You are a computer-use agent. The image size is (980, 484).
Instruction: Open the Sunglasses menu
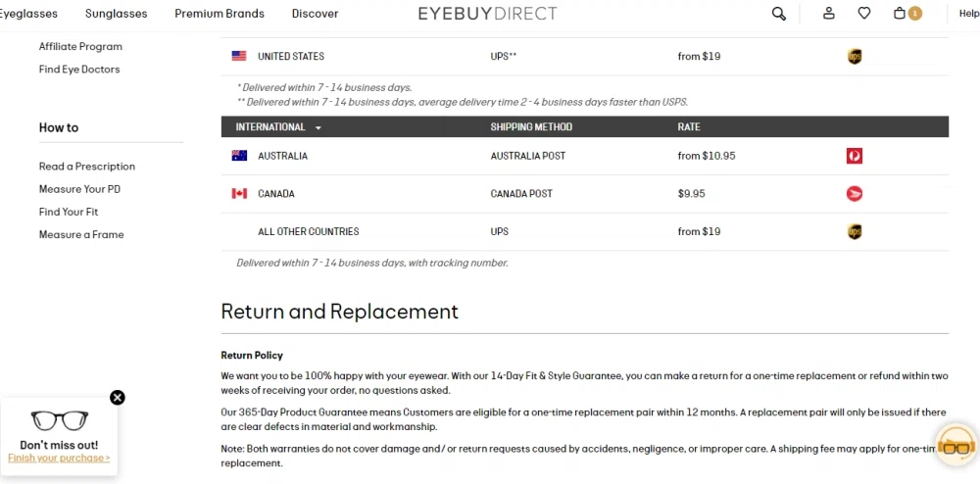(x=116, y=14)
